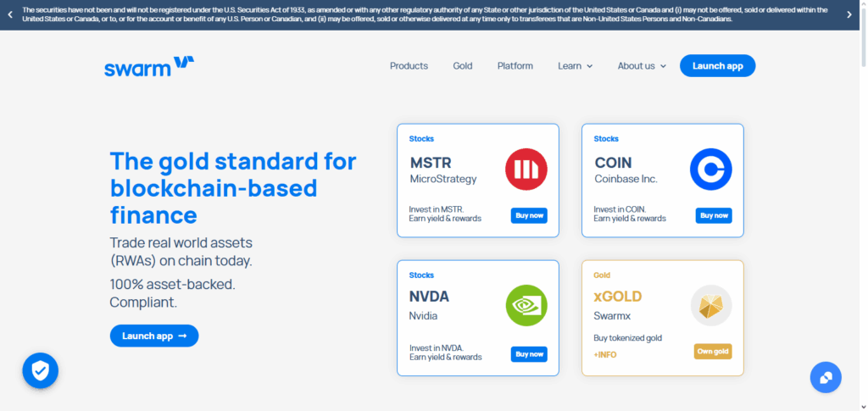Click the xGOLD title text
Image resolution: width=868 pixels, height=411 pixels.
tap(618, 297)
